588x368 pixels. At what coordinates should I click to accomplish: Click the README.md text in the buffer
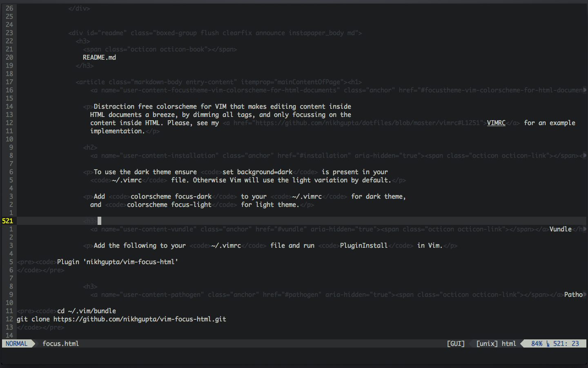pos(99,57)
